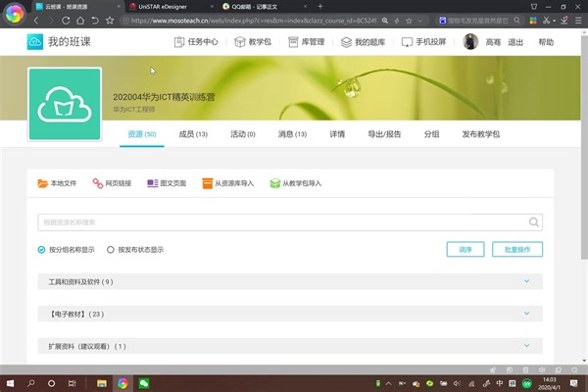The height and width of the screenshot is (392, 588).
Task: Upload a 本地文件 local file
Action: click(57, 183)
